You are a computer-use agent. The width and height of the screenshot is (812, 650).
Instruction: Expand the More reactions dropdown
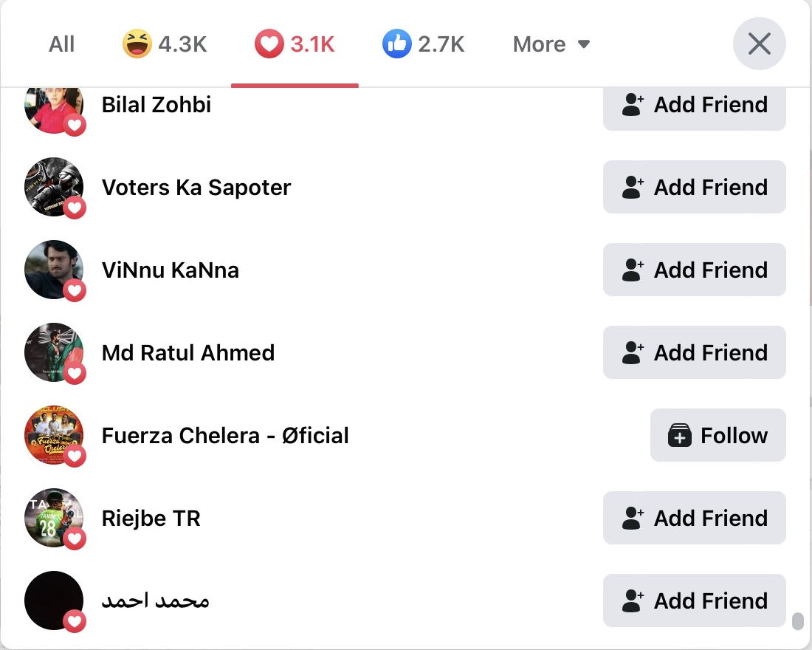point(551,44)
